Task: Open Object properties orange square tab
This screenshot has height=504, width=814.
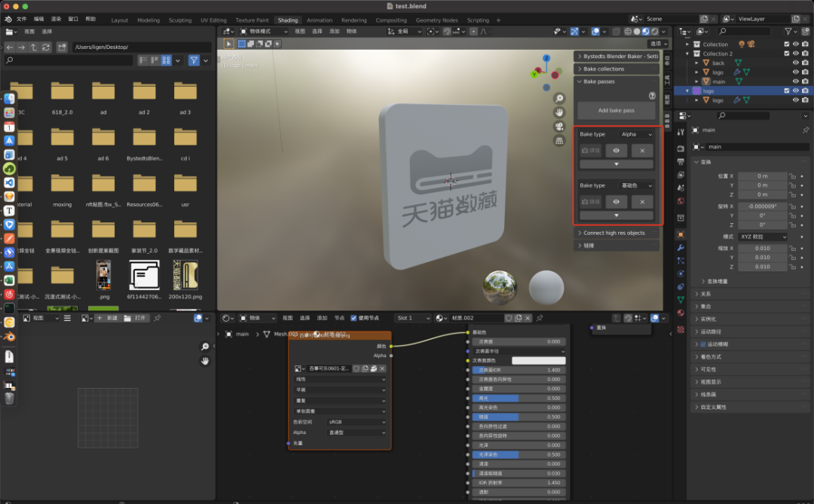Action: click(x=681, y=234)
